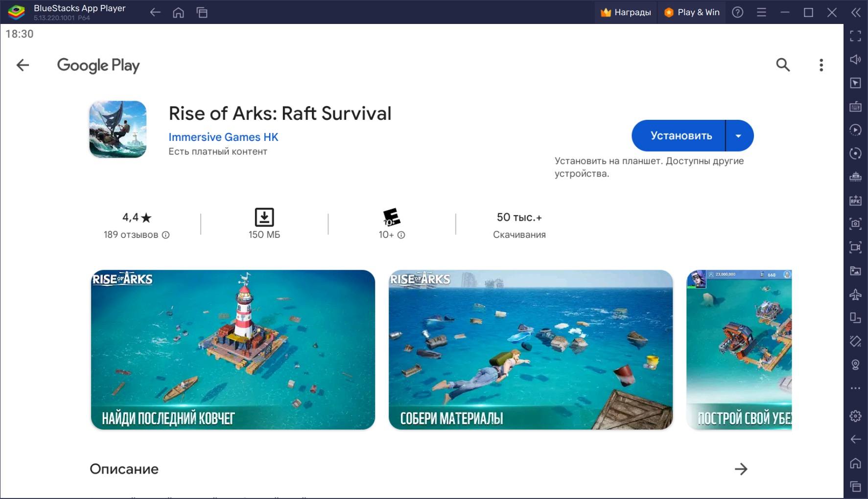Image resolution: width=868 pixels, height=499 pixels.
Task: Open BlueStacks help question mark
Action: pyautogui.click(x=737, y=12)
